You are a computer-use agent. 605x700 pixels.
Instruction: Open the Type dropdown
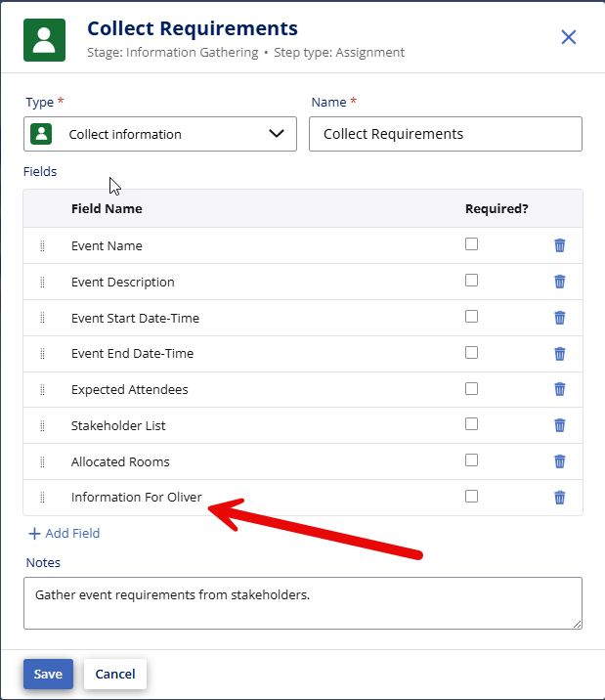pyautogui.click(x=160, y=134)
